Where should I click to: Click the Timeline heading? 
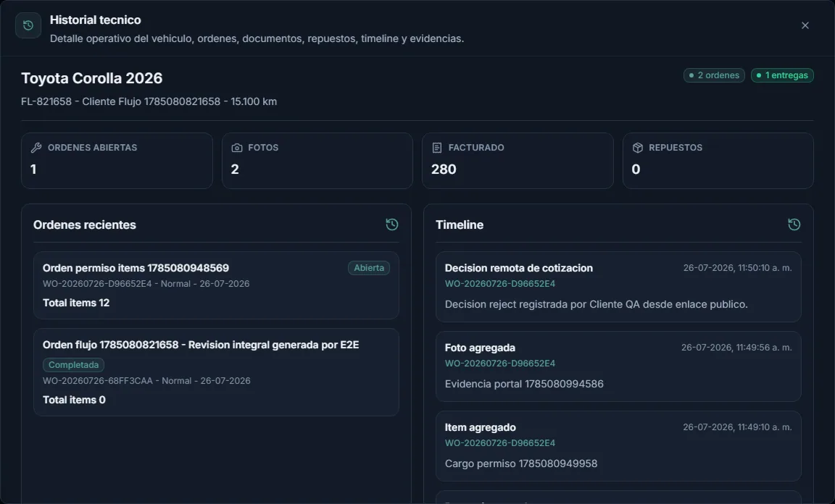(460, 225)
